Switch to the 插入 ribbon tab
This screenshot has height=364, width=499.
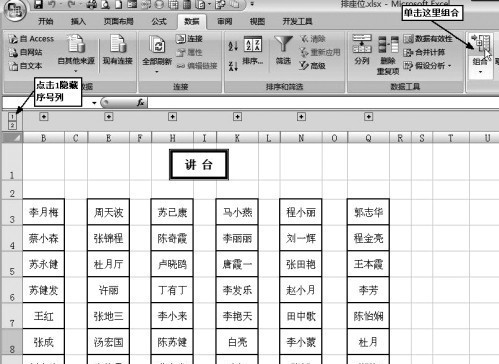[x=78, y=22]
